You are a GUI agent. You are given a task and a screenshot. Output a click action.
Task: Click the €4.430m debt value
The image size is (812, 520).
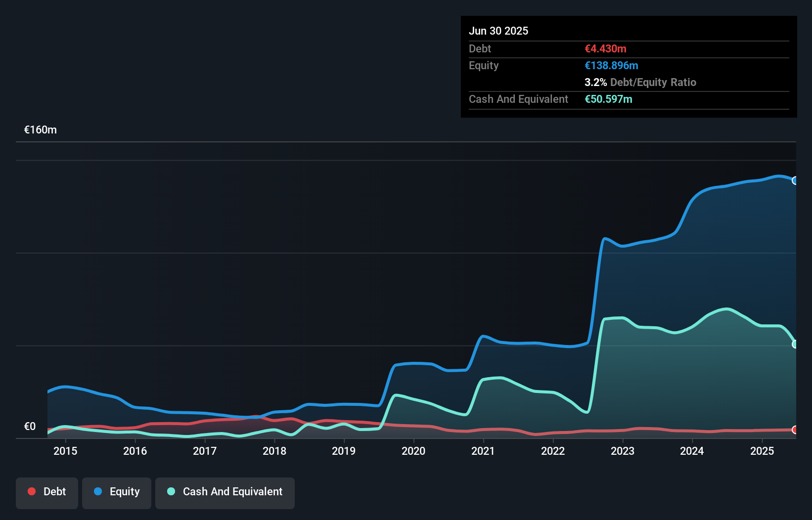tap(605, 48)
